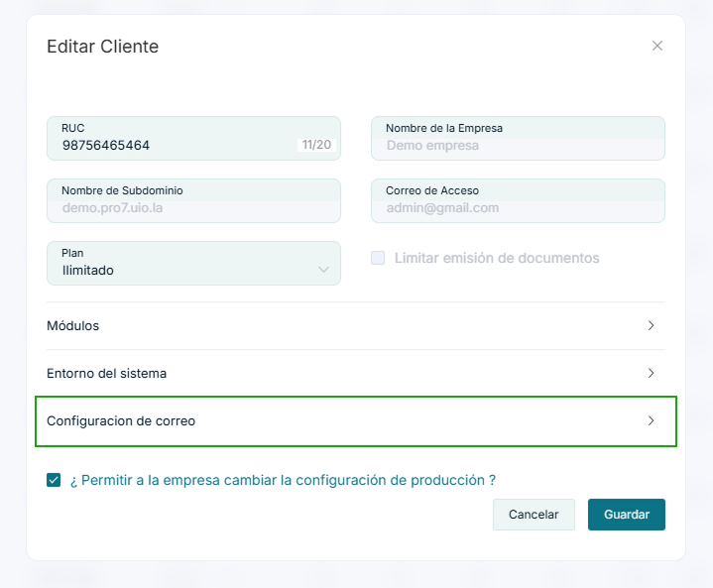Enable the Limitar emisión de documentos checkbox
The height and width of the screenshot is (588, 713).
pyautogui.click(x=378, y=258)
